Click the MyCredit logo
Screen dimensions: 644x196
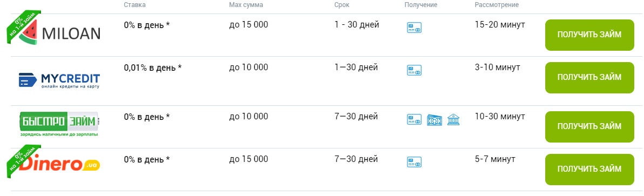tap(59, 80)
